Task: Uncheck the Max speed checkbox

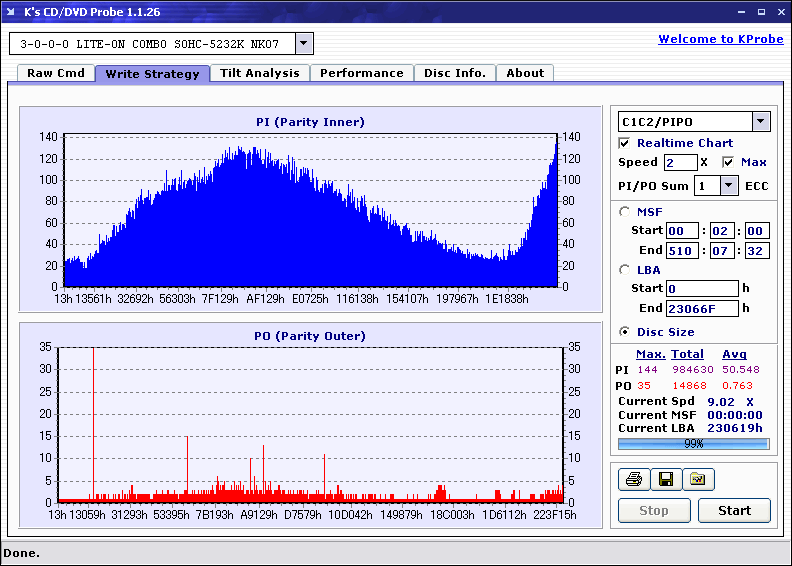Action: point(728,162)
